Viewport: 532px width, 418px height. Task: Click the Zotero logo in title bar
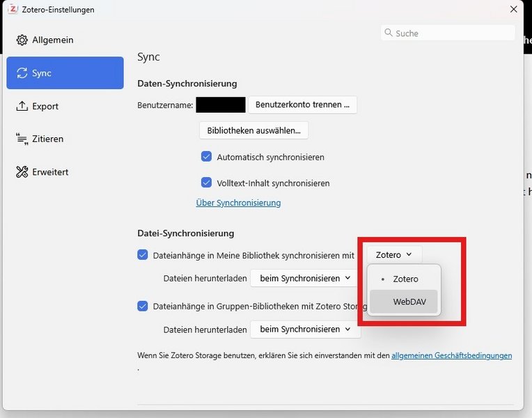tap(11, 10)
